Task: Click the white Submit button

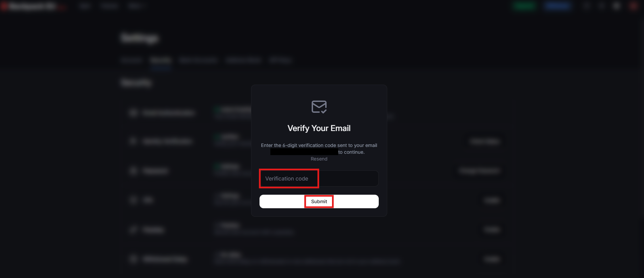Action: tap(319, 201)
